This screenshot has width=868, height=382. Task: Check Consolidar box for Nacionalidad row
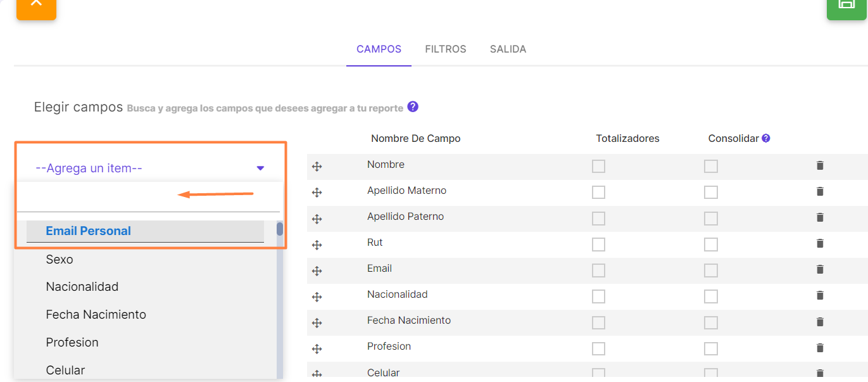coord(711,296)
